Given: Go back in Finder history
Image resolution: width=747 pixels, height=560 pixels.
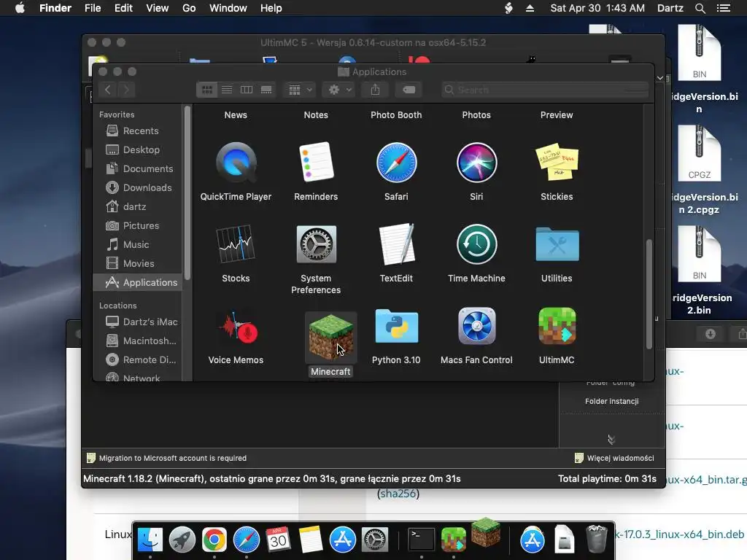Looking at the screenshot, I should pos(108,90).
